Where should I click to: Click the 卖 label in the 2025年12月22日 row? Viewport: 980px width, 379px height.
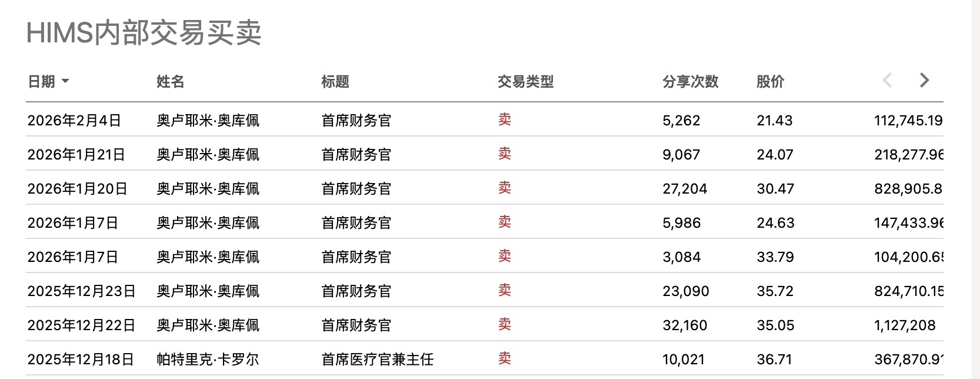(x=504, y=325)
